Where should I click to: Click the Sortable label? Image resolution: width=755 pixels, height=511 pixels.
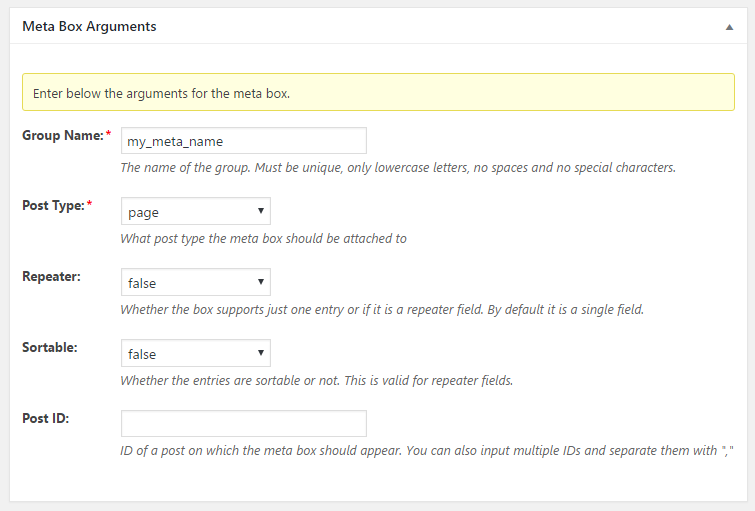(50, 347)
